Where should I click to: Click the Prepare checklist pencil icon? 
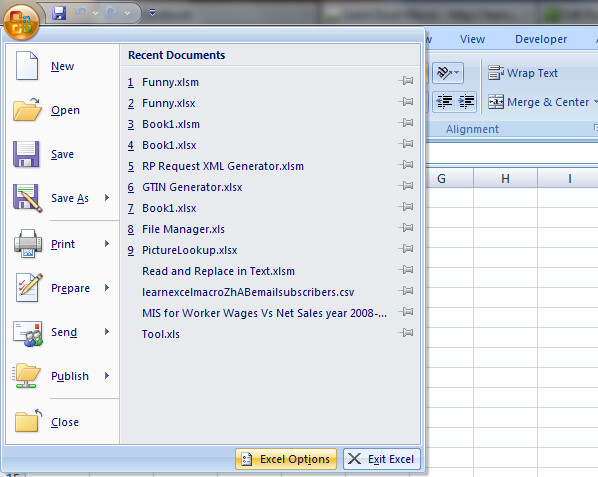tap(28, 287)
